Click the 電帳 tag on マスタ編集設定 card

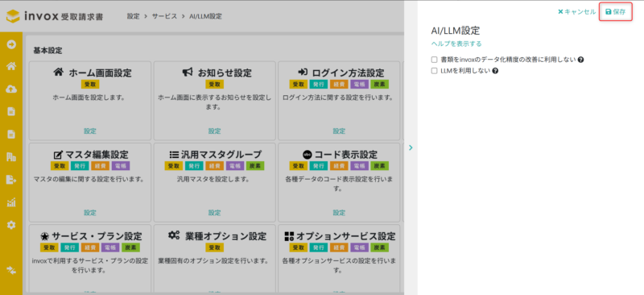pos(120,166)
